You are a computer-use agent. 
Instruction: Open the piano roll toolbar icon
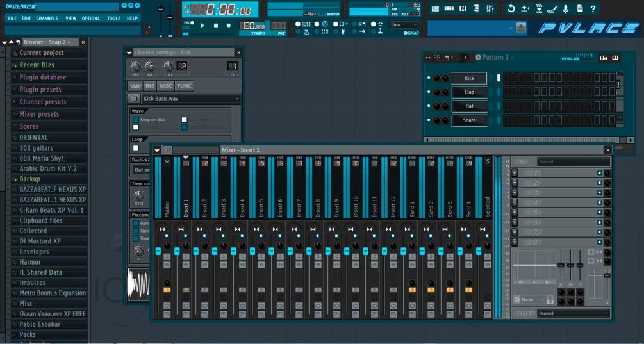[463, 8]
